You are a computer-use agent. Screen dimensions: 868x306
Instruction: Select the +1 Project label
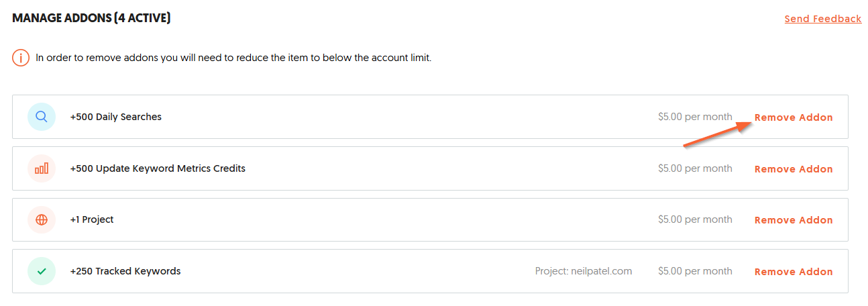(92, 219)
